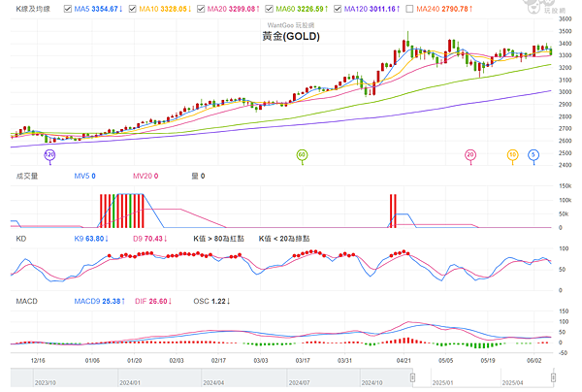
Task: Enable the MA240 moving average checkbox
Action: [x=409, y=9]
